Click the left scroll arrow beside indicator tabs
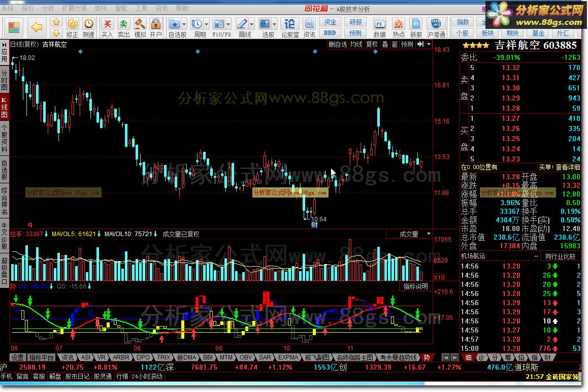This screenshot has height=392, width=588. click(x=445, y=357)
